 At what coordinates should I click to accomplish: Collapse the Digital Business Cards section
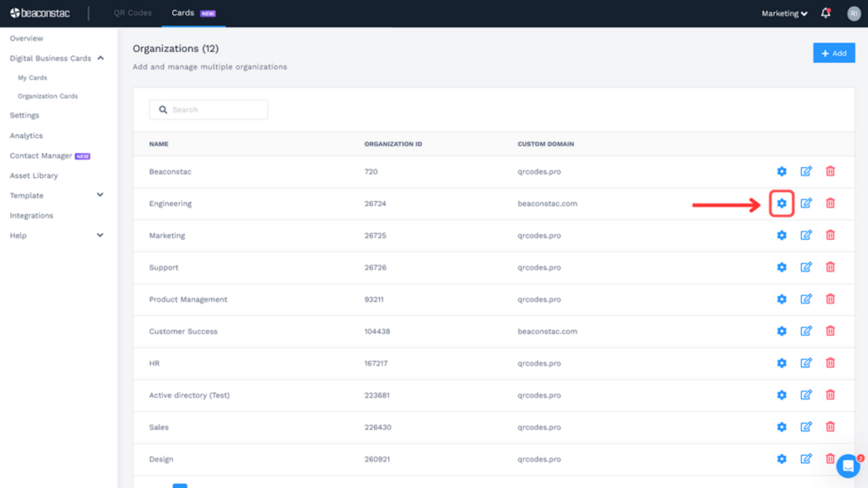click(x=100, y=58)
